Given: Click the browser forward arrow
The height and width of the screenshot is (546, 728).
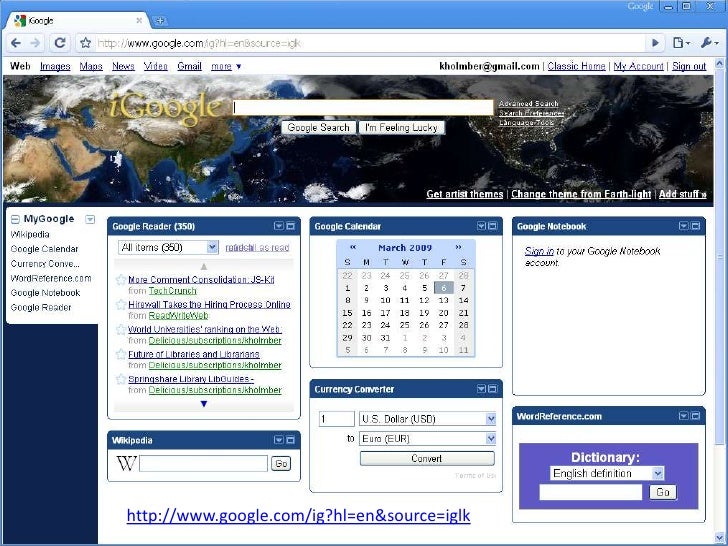Looking at the screenshot, I should click(x=35, y=43).
